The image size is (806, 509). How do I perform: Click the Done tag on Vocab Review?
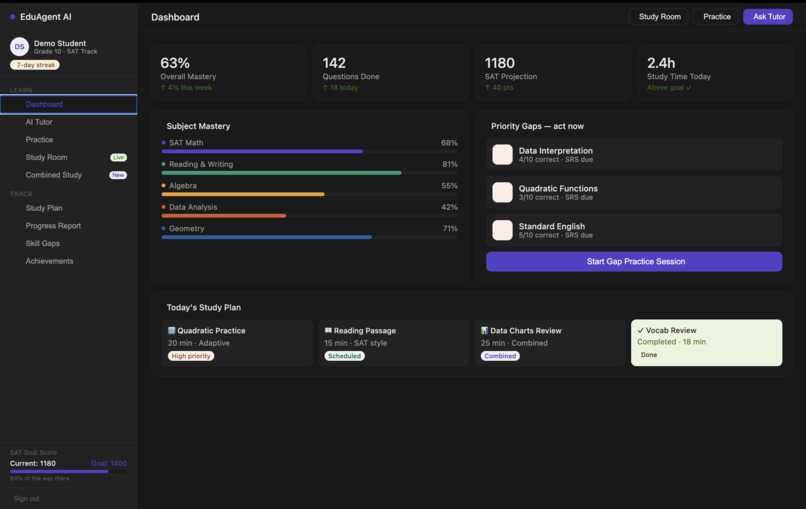(x=649, y=355)
